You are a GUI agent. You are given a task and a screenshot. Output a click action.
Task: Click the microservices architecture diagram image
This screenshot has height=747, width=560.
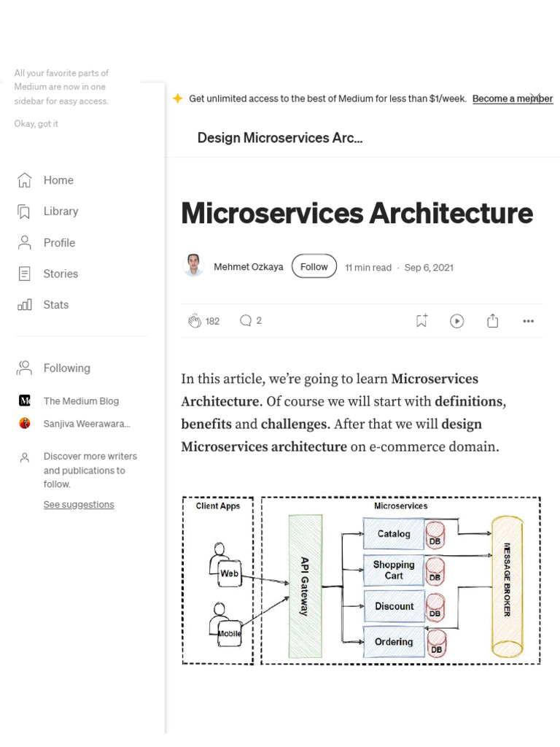(x=362, y=581)
